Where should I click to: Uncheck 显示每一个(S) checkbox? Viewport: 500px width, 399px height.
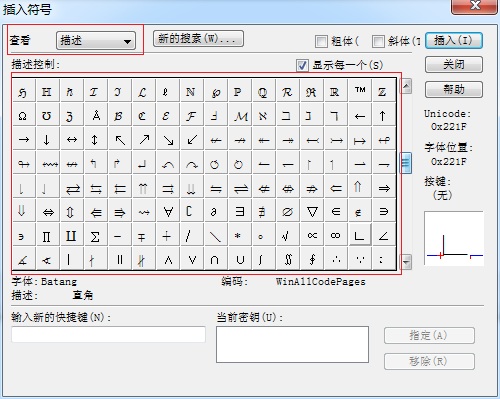[x=302, y=65]
